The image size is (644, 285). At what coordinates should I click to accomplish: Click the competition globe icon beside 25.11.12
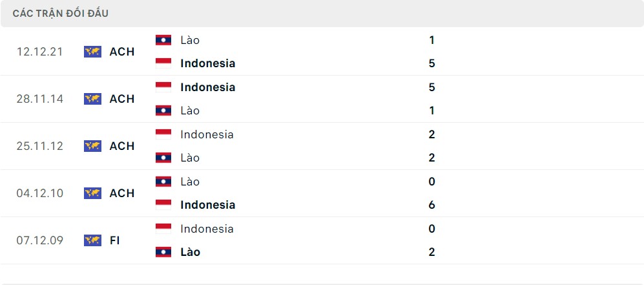[92, 146]
